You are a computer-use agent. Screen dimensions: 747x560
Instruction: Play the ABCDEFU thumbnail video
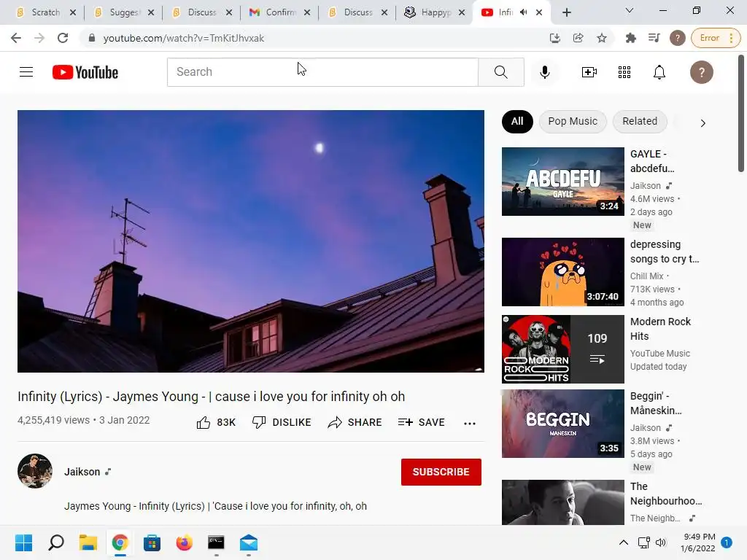(x=562, y=182)
